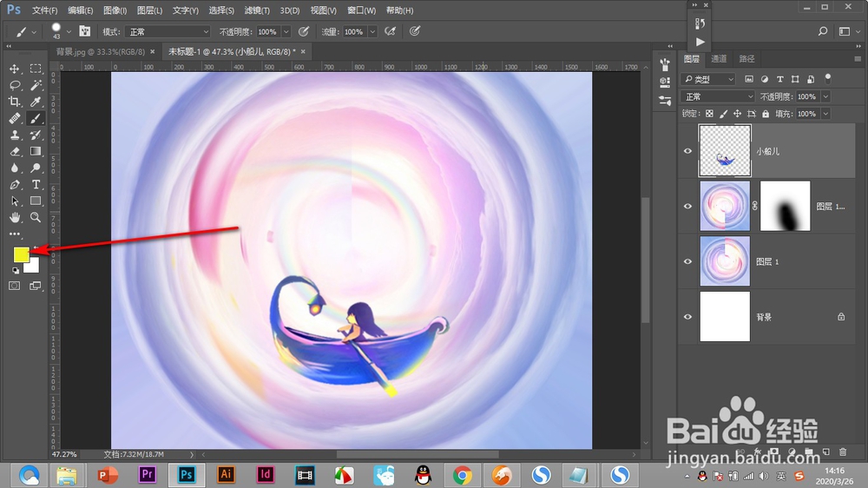The height and width of the screenshot is (488, 868).
Task: Open the layer 不透明度 dropdown arrow
Action: click(x=825, y=96)
